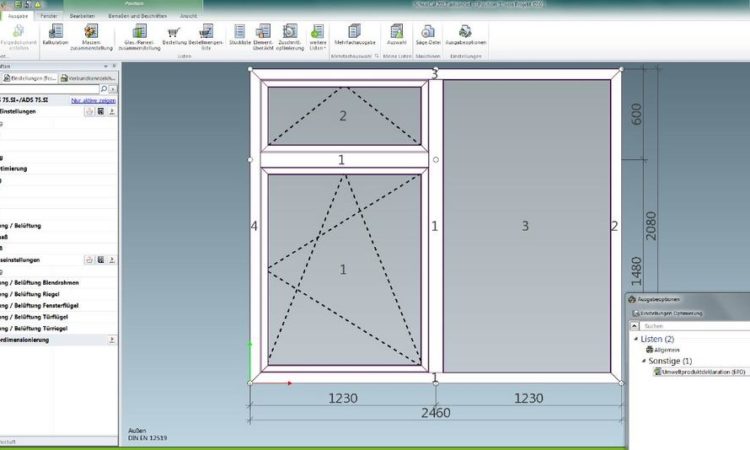
Task: Open the Mehrfachausgabe output tool
Action: pyautogui.click(x=353, y=36)
